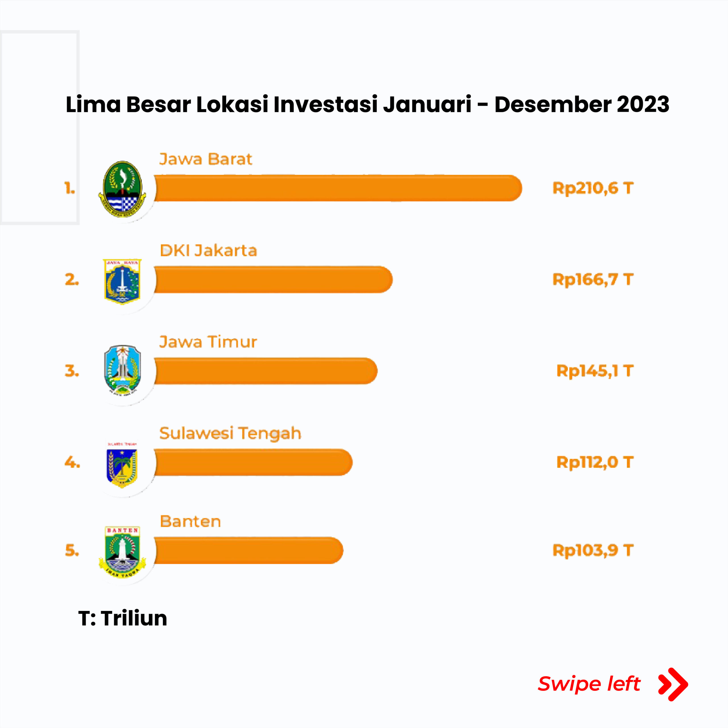Click the chart title heading
728x728 pixels.
[367, 104]
